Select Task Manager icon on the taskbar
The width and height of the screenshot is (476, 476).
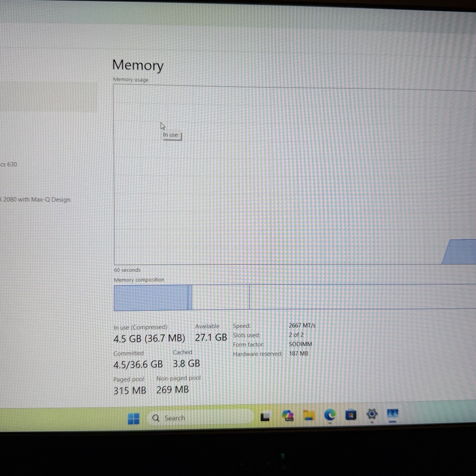point(392,413)
